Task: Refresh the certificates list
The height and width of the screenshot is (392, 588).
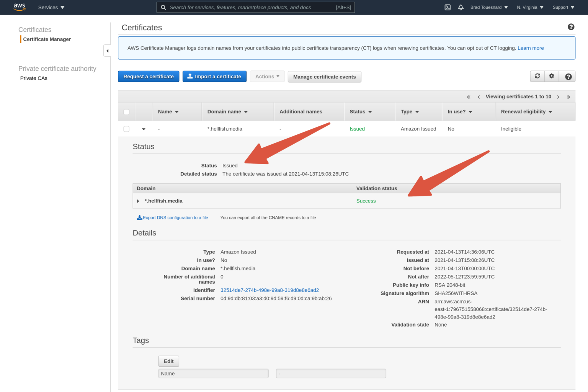Action: tap(537, 76)
